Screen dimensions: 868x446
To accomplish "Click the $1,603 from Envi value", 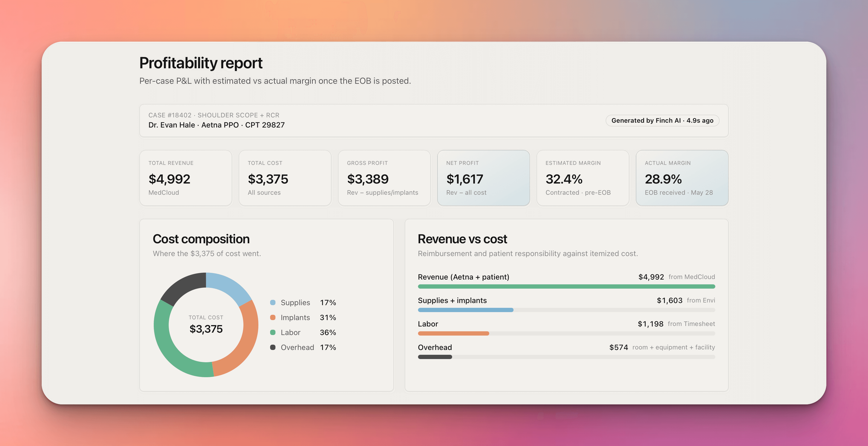I will pyautogui.click(x=686, y=300).
